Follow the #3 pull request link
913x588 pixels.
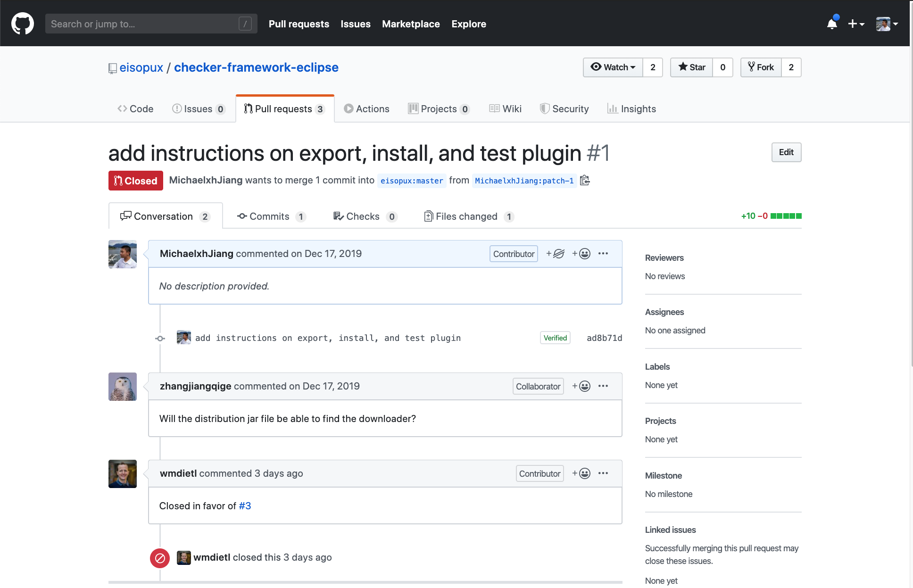point(245,506)
